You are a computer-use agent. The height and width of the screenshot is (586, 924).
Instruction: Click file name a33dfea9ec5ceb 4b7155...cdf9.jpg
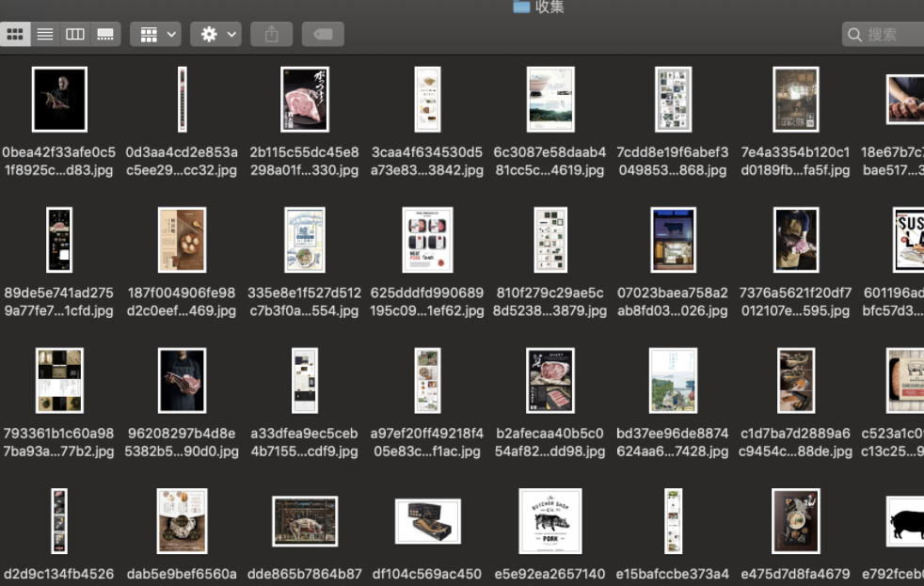(305, 442)
